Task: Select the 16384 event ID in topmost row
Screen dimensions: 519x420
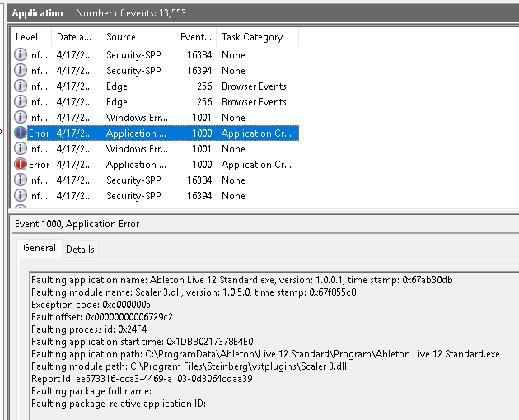Action: (x=199, y=55)
